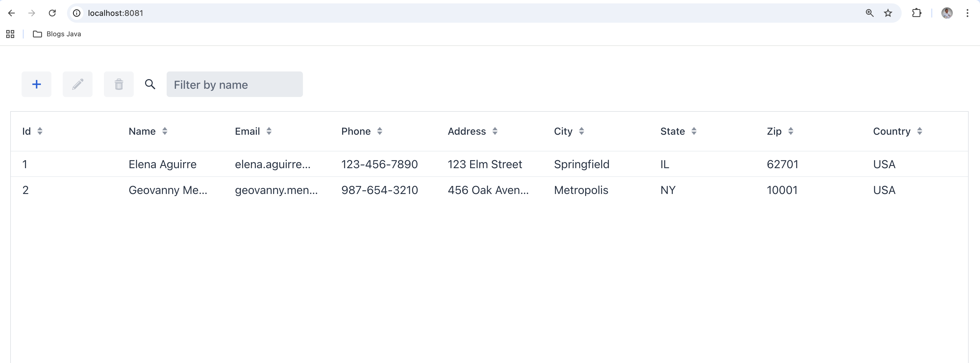The height and width of the screenshot is (363, 980).
Task: Click the add new record plus button
Action: click(37, 84)
